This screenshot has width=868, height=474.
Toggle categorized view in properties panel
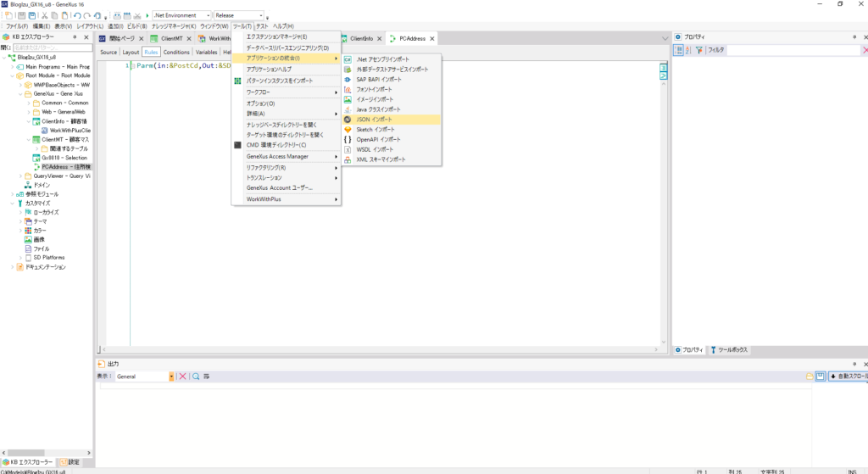[678, 50]
